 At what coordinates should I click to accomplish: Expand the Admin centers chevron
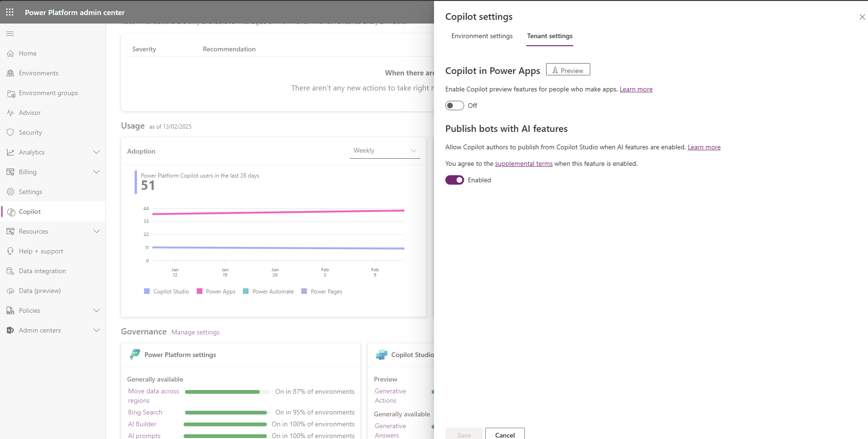coord(96,330)
